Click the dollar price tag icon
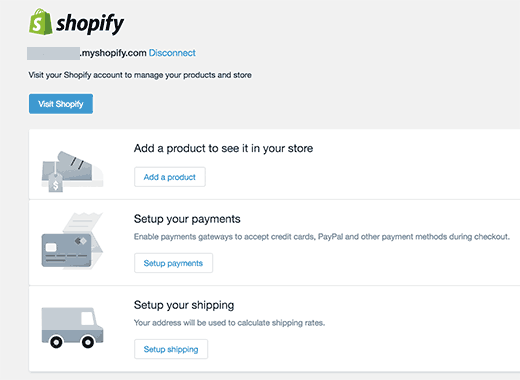The image size is (520, 380). click(55, 183)
